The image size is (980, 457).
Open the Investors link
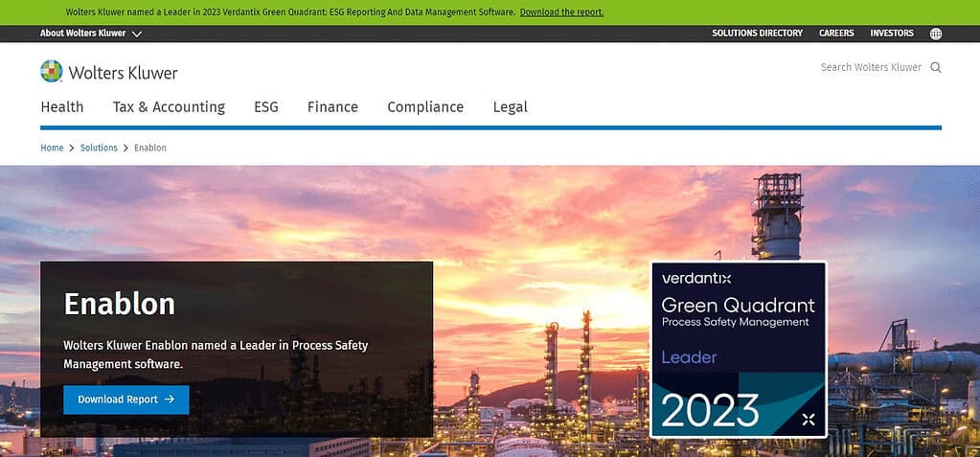tap(892, 34)
